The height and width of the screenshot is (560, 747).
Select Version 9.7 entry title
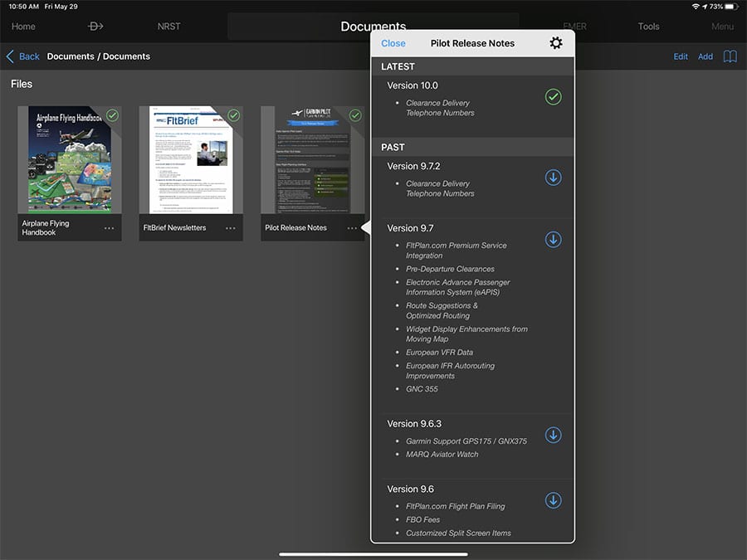(410, 228)
